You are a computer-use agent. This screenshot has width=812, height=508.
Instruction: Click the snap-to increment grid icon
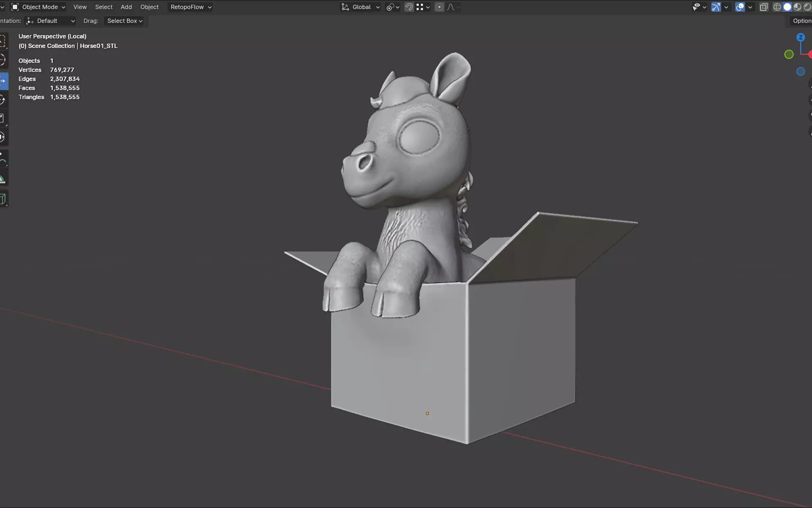tap(420, 7)
